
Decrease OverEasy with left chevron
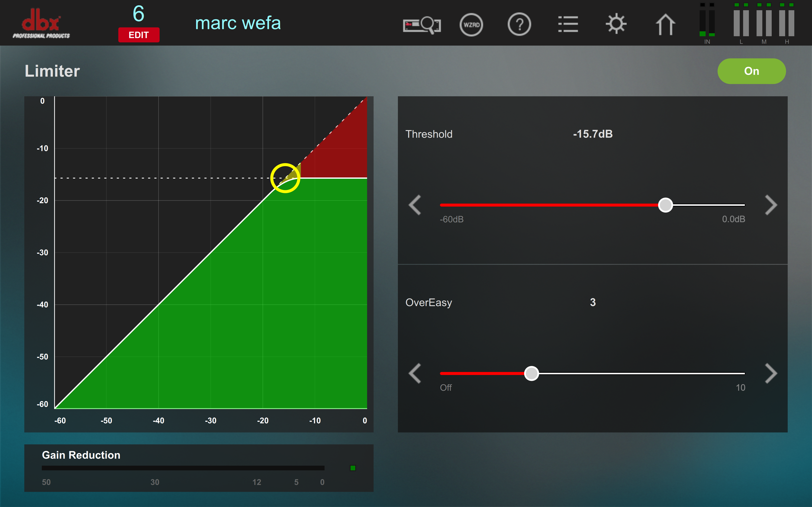pos(415,373)
